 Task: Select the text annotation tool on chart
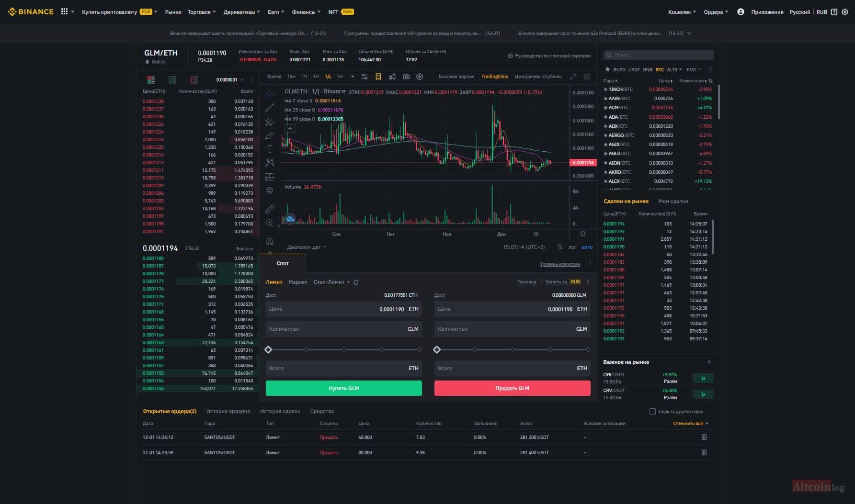[x=270, y=149]
